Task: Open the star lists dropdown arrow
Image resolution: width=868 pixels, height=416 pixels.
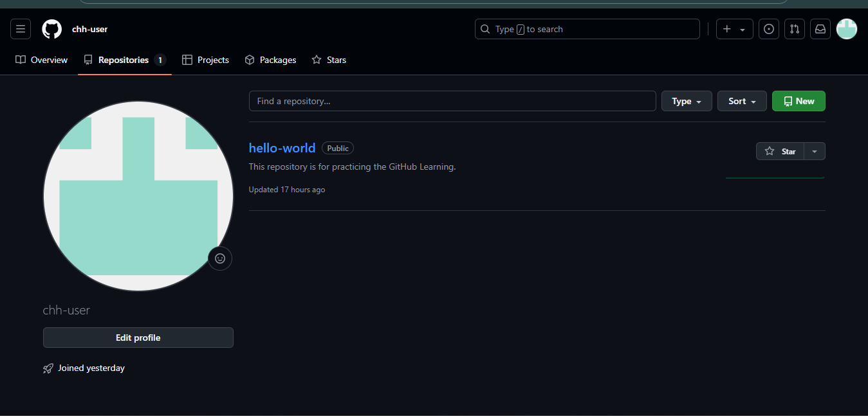Action: (815, 151)
